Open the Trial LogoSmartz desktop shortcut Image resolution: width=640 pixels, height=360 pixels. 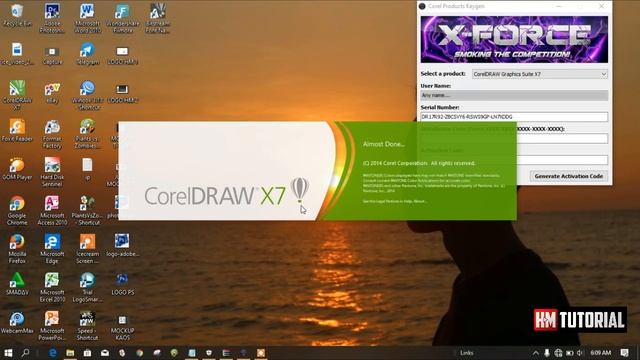point(87,287)
